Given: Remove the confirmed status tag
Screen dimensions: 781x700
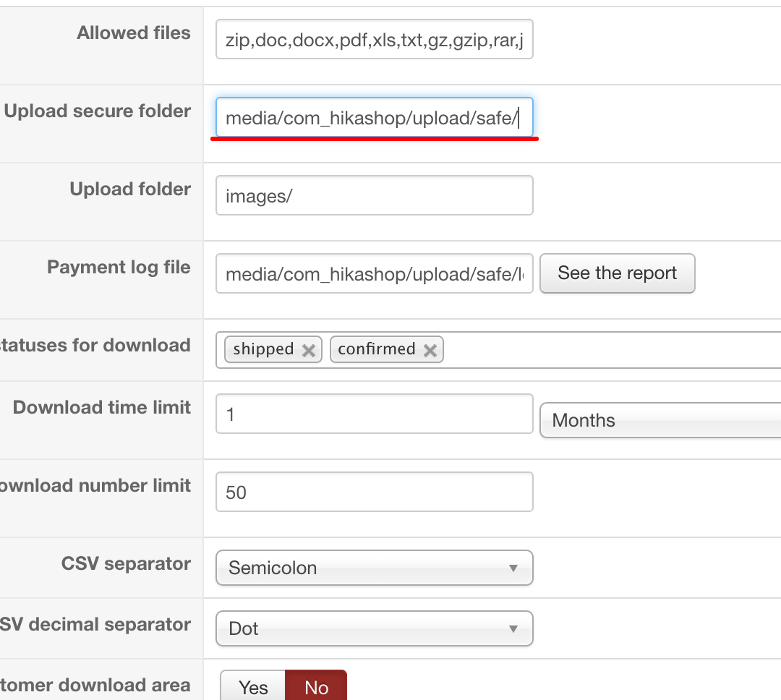Looking at the screenshot, I should 430,350.
